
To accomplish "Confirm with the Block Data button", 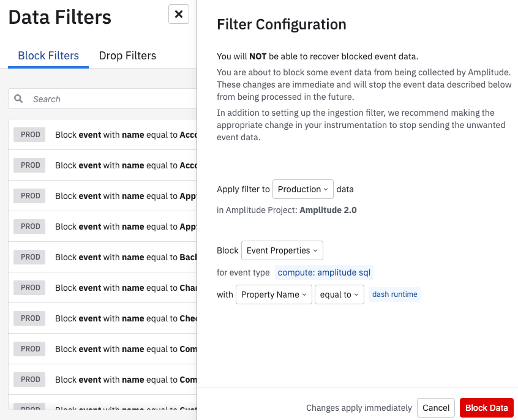I will [x=486, y=408].
